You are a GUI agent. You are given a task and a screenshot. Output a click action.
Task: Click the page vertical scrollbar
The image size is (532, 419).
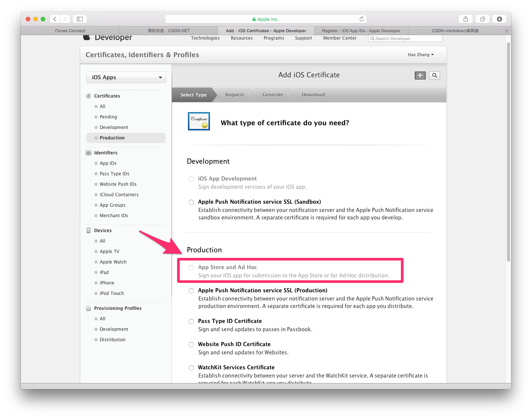coord(508,152)
